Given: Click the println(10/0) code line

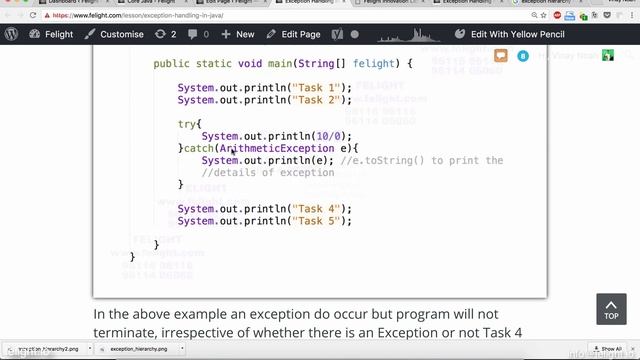Looking at the screenshot, I should coord(276,136).
